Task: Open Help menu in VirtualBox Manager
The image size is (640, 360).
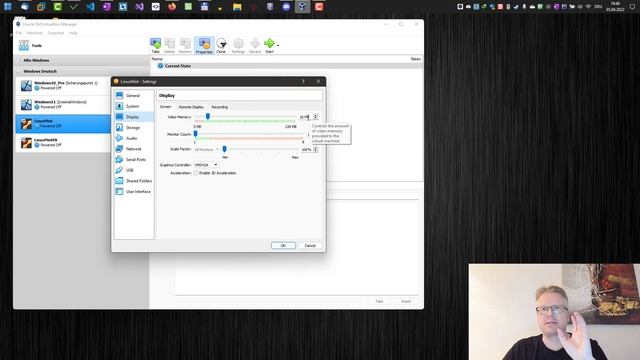Action: (73, 33)
